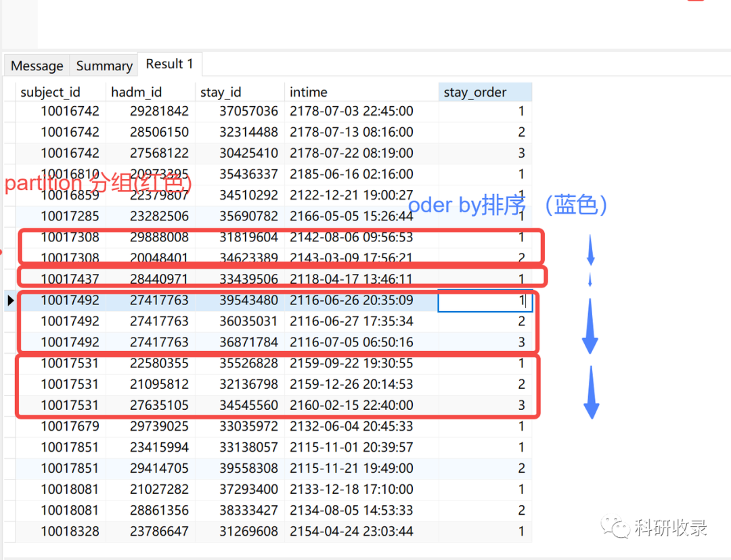The width and height of the screenshot is (731, 560).
Task: Select stay_id cell 33035972
Action: point(240,426)
